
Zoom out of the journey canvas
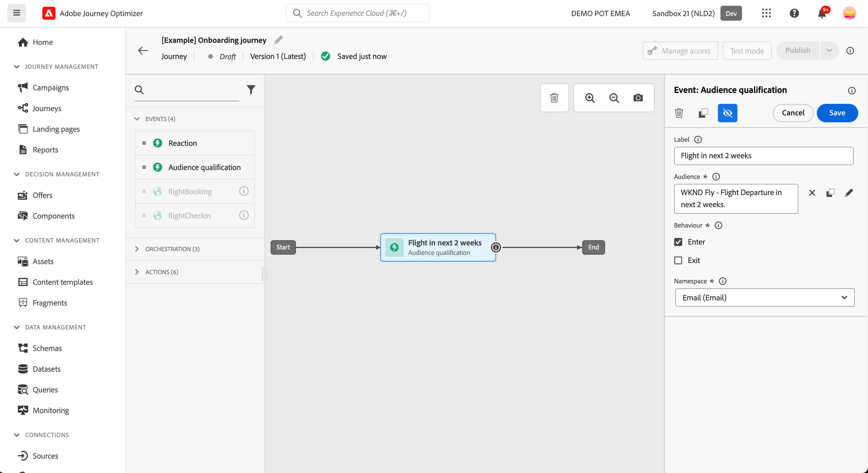tap(614, 98)
